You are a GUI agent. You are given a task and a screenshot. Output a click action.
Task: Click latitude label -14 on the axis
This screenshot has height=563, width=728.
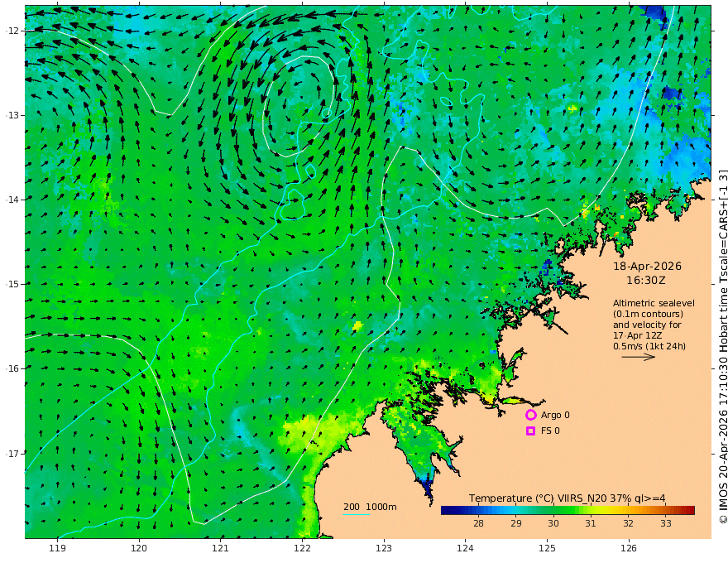[12, 200]
